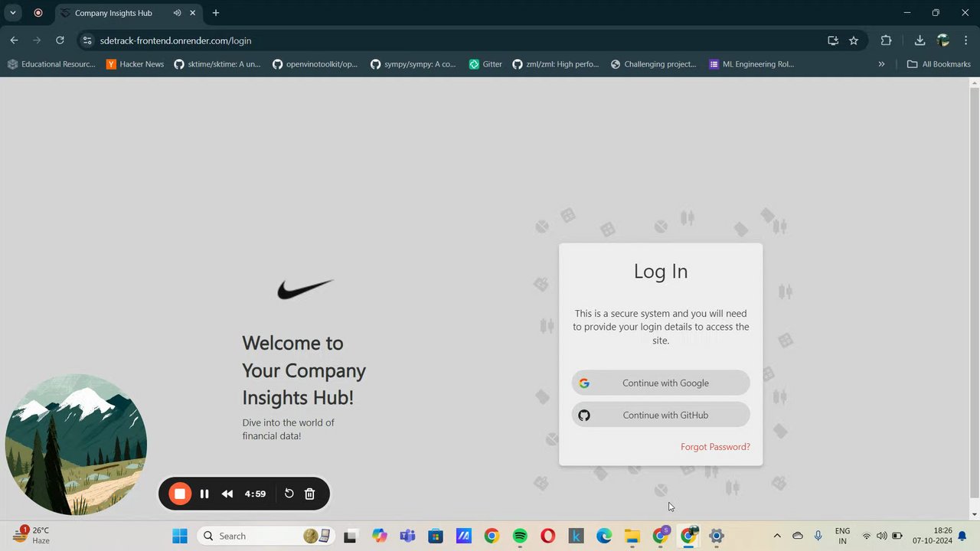Restart the recording with the circular arrow
This screenshot has width=980, height=551.
coord(289,494)
